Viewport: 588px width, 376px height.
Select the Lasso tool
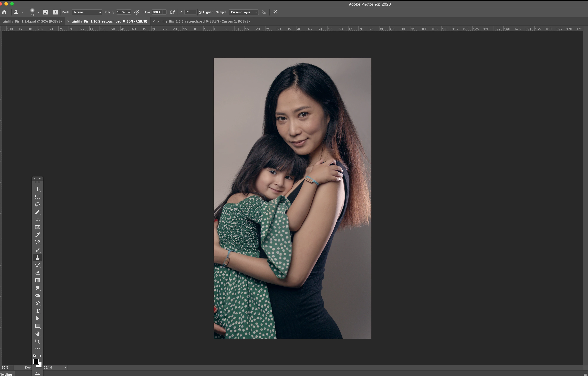[37, 204]
